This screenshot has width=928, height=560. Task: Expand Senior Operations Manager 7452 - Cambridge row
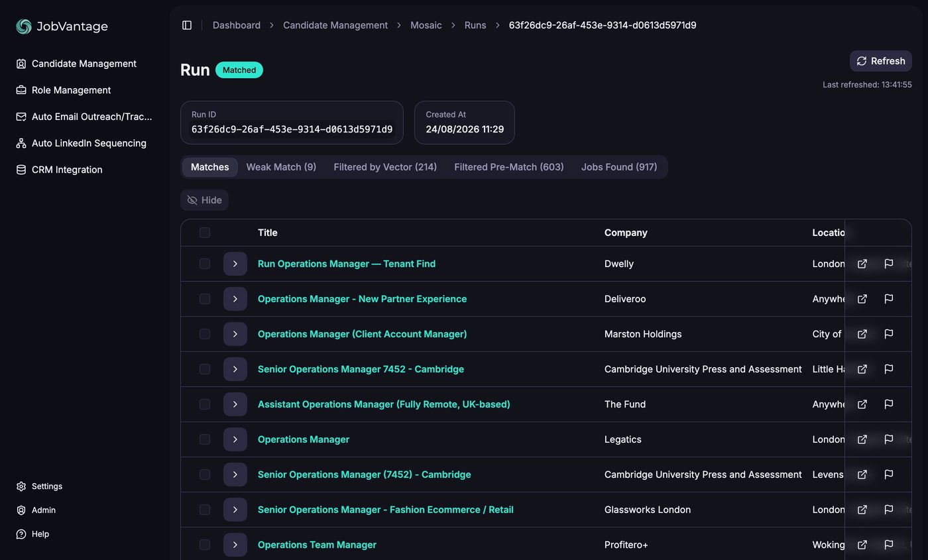(x=235, y=369)
